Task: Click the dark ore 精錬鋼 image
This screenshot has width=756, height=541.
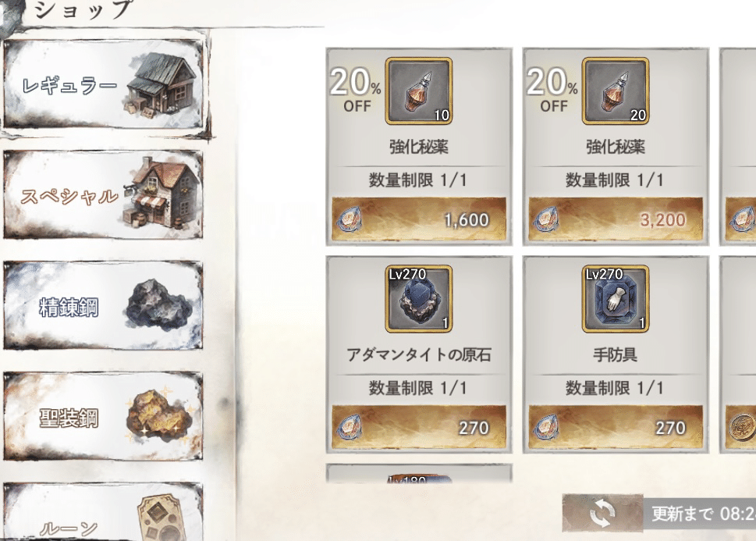Action: point(158,305)
